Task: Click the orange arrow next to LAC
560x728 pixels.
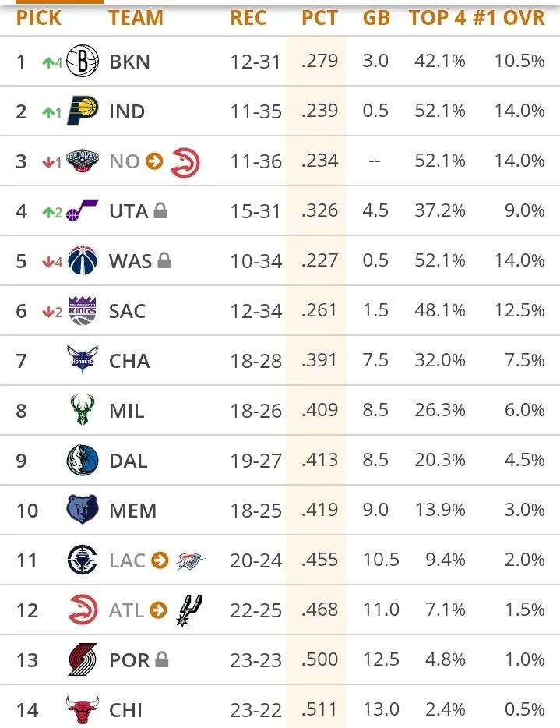Action: pyautogui.click(x=160, y=560)
